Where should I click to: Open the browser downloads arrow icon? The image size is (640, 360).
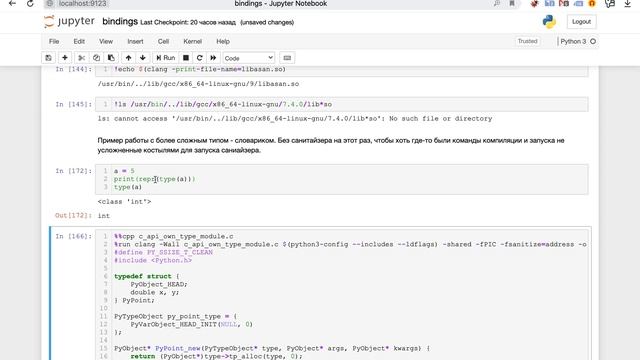tap(627, 4)
